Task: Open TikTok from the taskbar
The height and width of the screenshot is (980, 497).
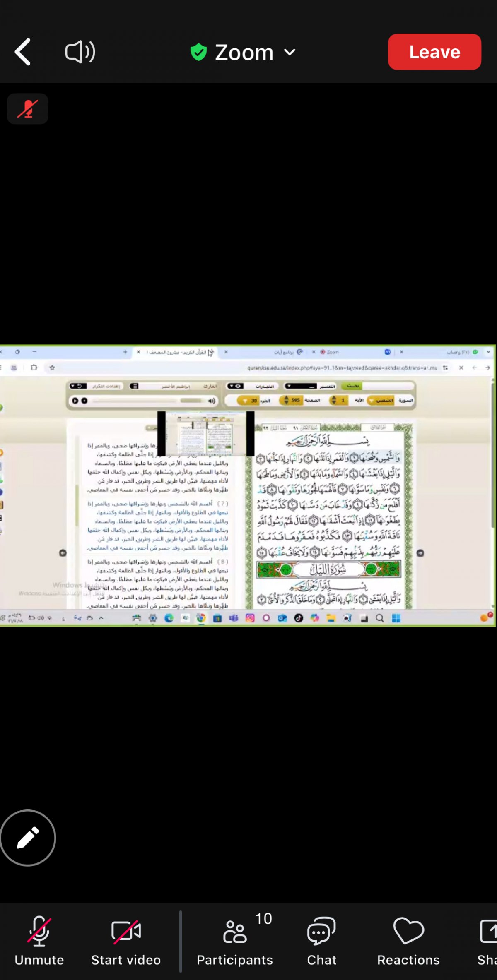Action: 299,618
